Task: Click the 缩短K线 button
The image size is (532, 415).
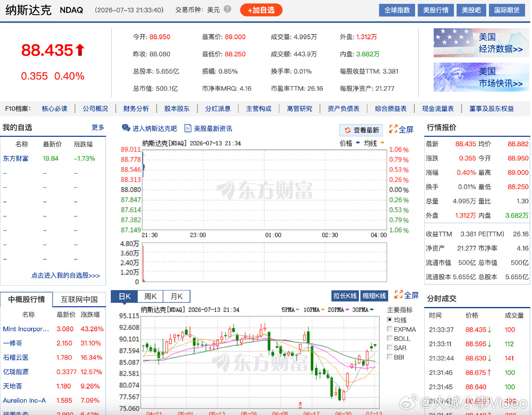Action: (x=374, y=295)
